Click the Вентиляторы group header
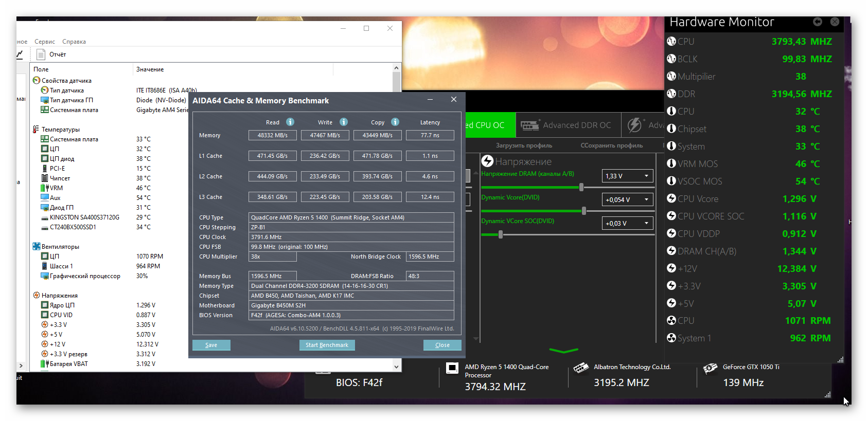The image size is (868, 421). pyautogui.click(x=56, y=246)
